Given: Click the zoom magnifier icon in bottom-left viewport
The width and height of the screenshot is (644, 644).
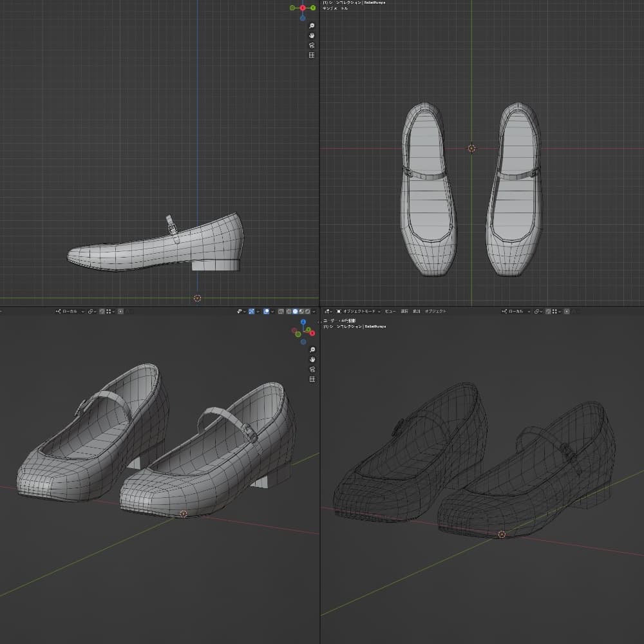Looking at the screenshot, I should point(312,349).
